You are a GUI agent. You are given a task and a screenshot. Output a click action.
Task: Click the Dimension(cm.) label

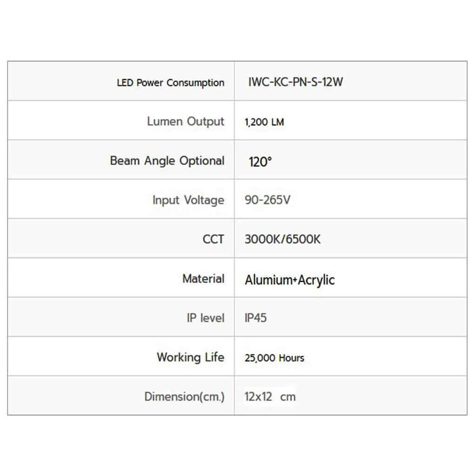pos(185,397)
